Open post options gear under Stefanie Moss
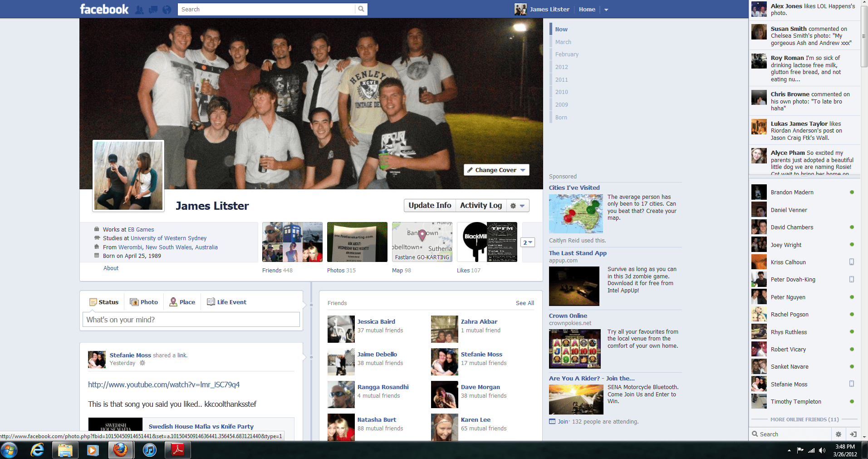 pos(142,363)
